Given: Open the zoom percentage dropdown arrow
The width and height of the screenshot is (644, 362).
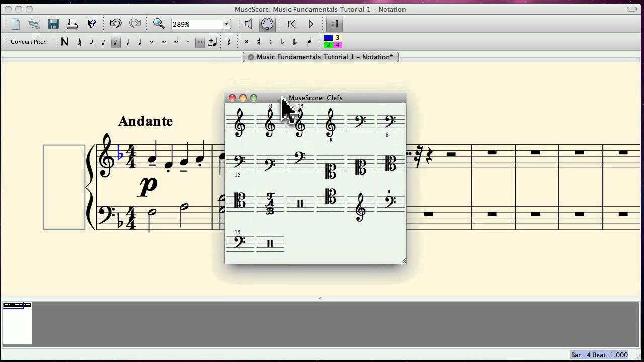Looking at the screenshot, I should pos(227,24).
